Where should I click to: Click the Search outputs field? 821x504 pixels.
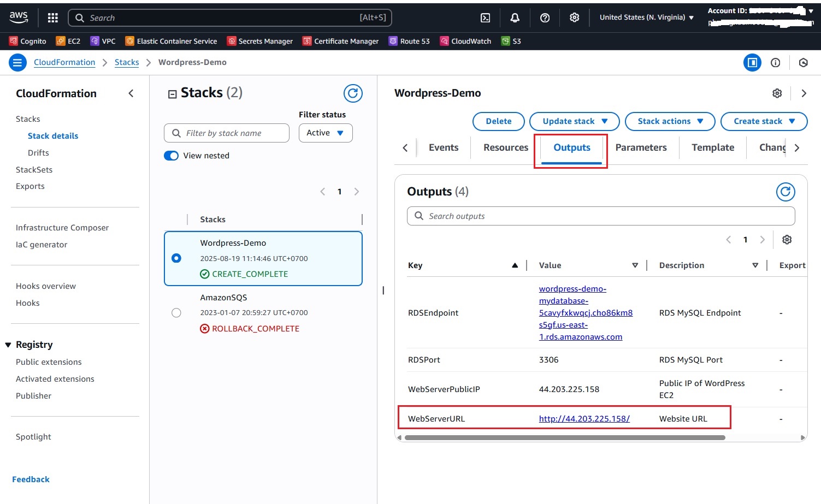click(x=601, y=216)
